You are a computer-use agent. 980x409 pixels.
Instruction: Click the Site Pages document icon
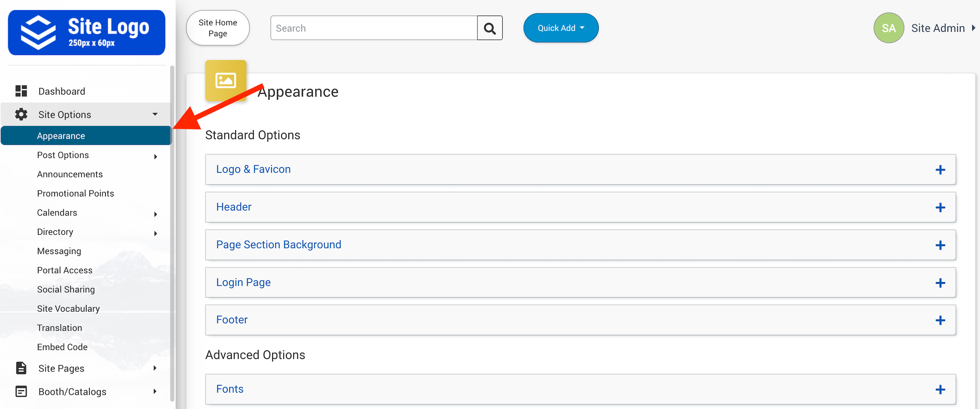[21, 368]
